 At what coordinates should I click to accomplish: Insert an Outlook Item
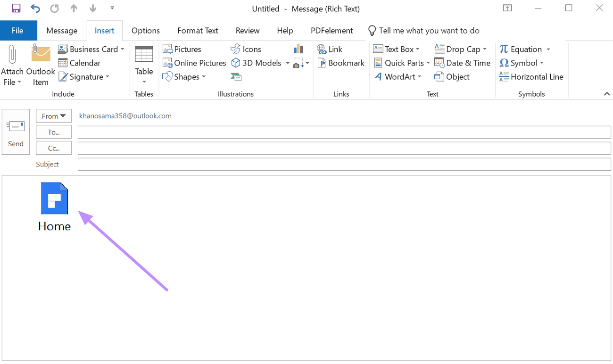click(41, 65)
